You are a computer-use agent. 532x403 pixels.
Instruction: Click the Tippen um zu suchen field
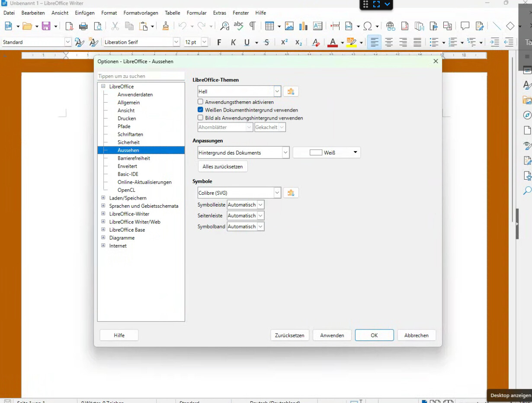tap(141, 76)
